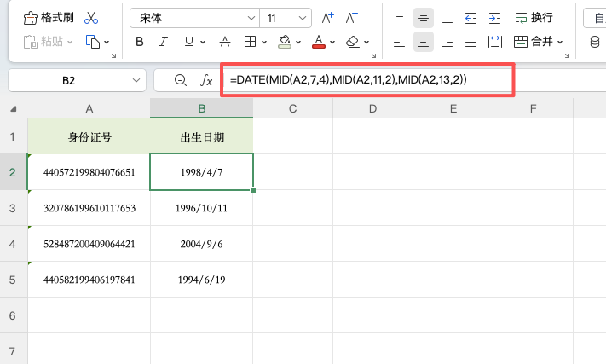This screenshot has height=364, width=606.
Task: Click the distributed alignment icon
Action: [x=495, y=42]
